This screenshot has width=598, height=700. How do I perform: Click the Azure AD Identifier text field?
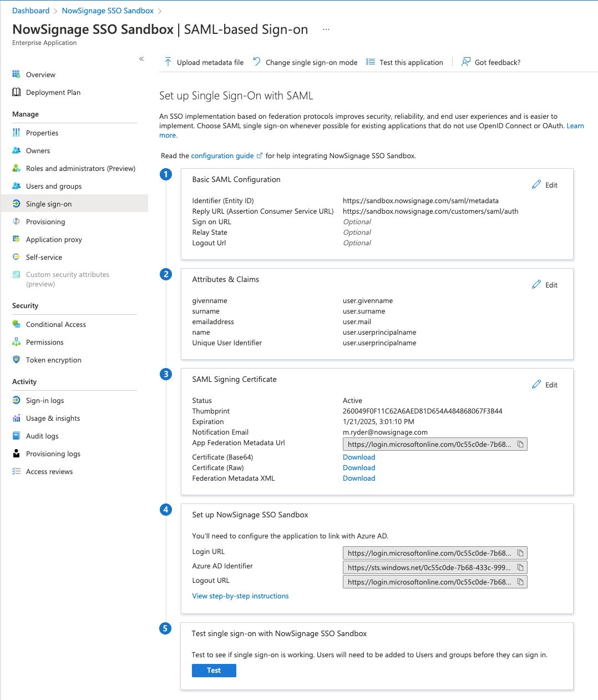(x=429, y=567)
